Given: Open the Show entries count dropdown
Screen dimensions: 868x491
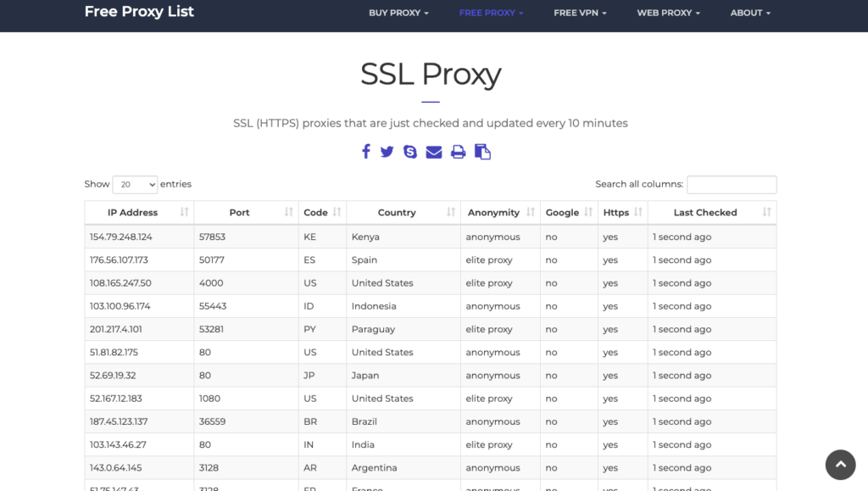Looking at the screenshot, I should click(x=135, y=185).
